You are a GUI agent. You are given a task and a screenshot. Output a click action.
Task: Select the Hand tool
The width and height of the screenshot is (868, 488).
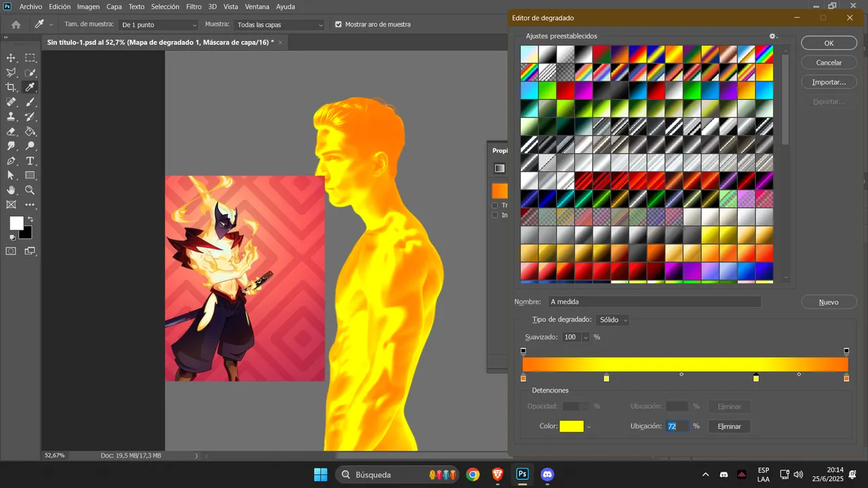11,190
